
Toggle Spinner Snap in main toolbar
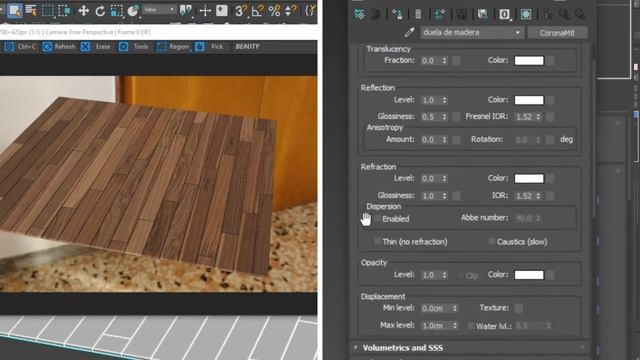point(290,11)
